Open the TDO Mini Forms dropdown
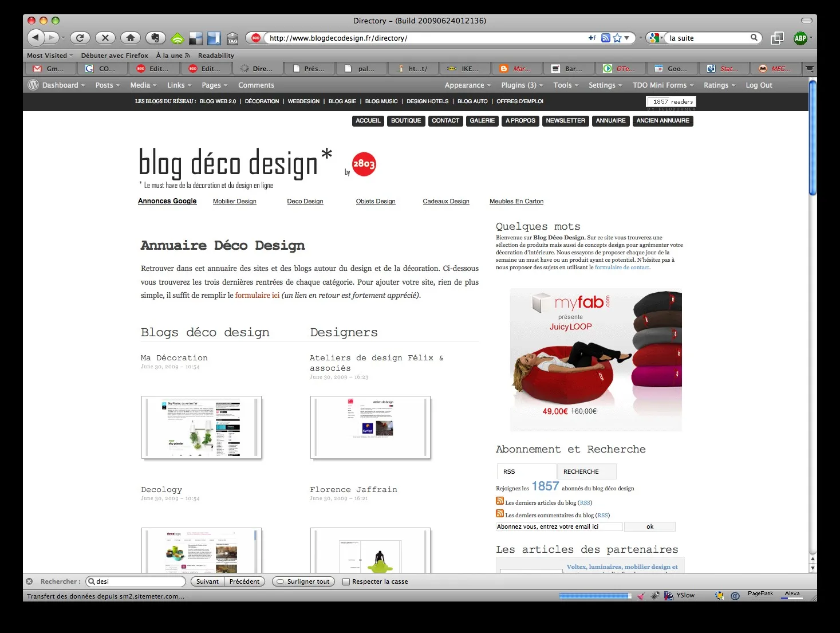This screenshot has width=840, height=633. [x=663, y=85]
